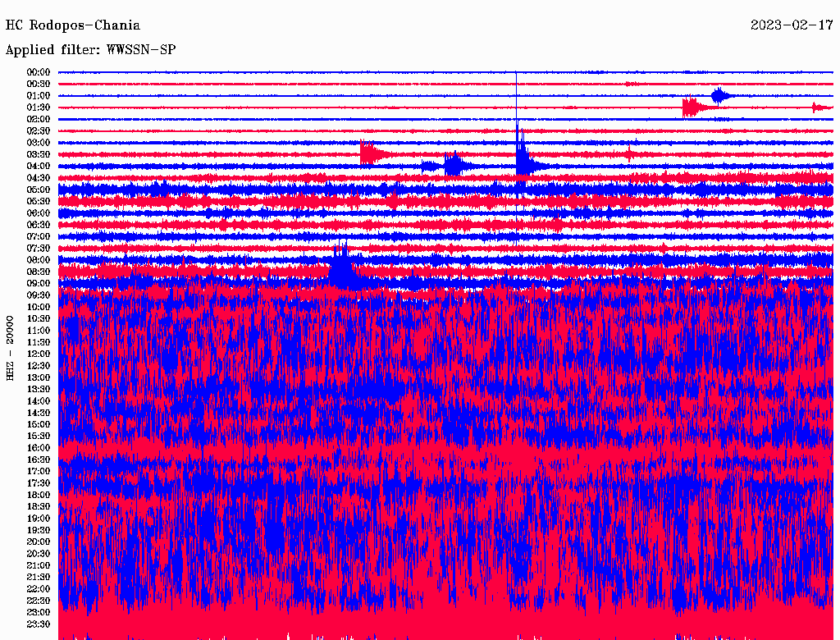Click the blue event burst on the 08:30 trace
This screenshot has width=840, height=640.
[x=343, y=269]
